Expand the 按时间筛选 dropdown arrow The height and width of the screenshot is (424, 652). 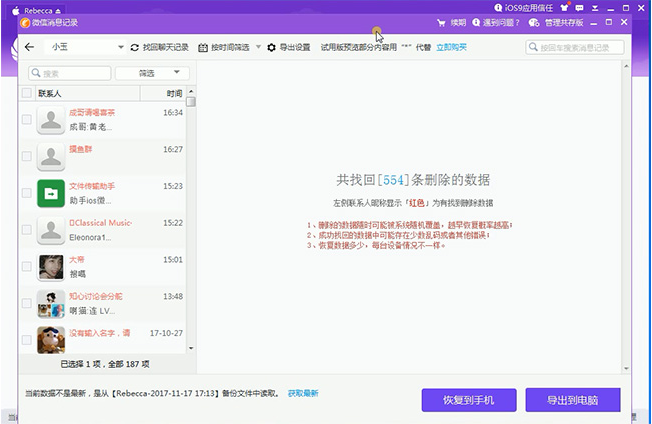pos(258,47)
